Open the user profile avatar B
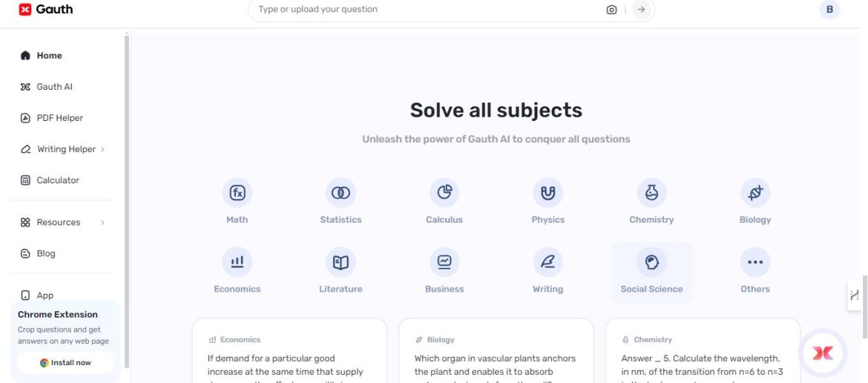This screenshot has height=383, width=868. [829, 10]
